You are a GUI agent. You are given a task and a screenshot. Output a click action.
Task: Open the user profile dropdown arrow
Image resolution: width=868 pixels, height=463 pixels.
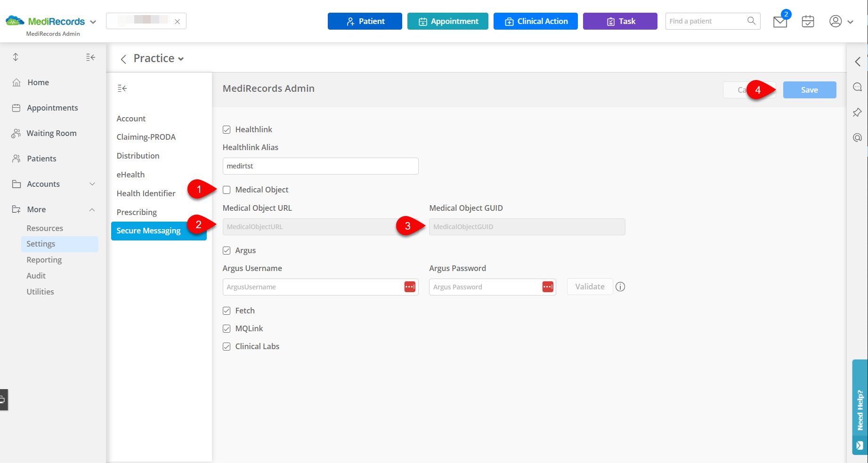click(x=850, y=22)
